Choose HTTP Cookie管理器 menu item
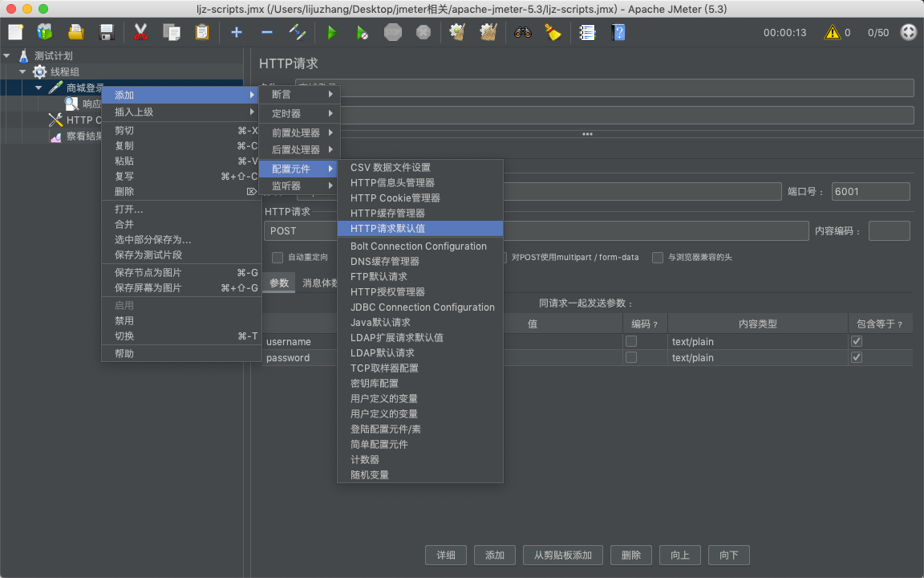924x578 pixels. click(420, 198)
